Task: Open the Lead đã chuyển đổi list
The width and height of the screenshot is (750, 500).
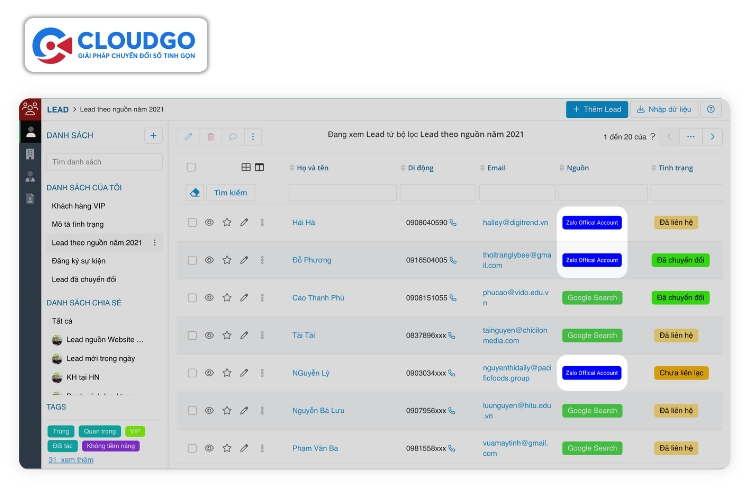Action: [x=84, y=279]
